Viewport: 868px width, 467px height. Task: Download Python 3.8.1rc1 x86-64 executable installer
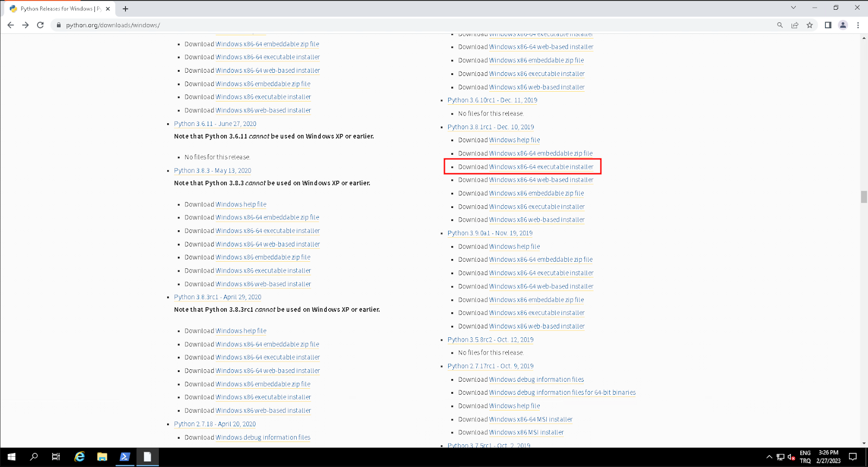click(x=541, y=167)
